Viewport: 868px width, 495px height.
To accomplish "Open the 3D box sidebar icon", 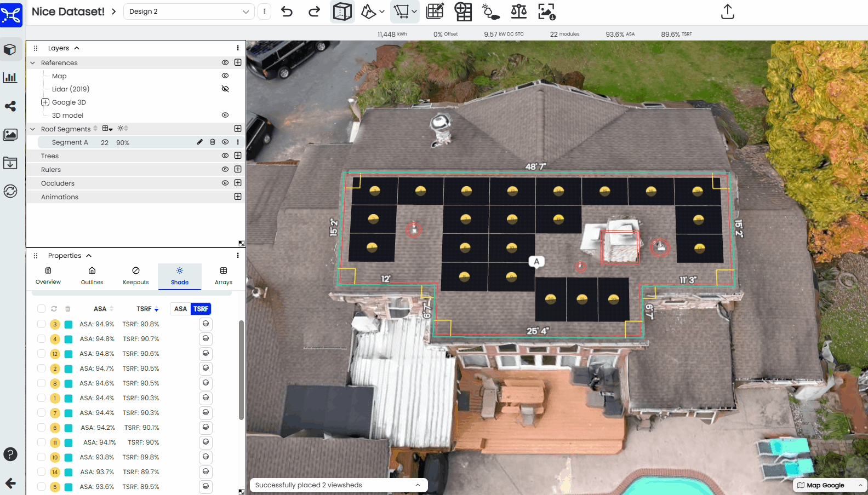I will [x=10, y=50].
